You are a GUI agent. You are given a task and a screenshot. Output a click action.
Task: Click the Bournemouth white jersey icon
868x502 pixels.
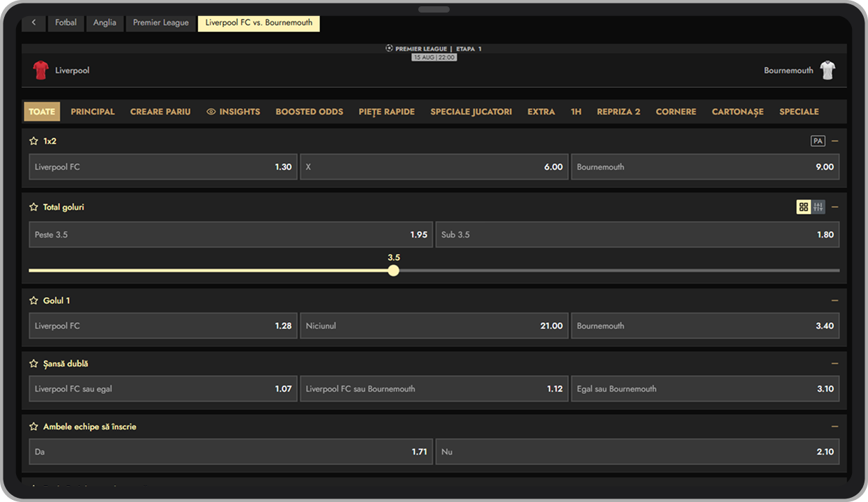click(828, 70)
